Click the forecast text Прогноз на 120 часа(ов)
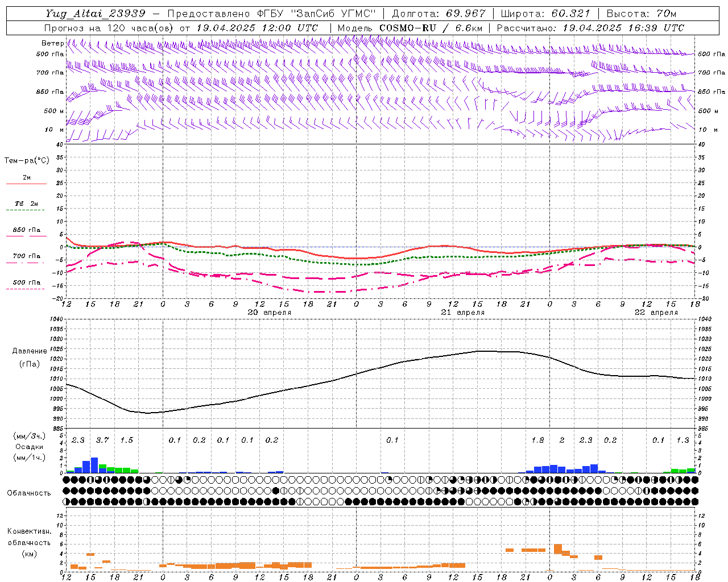This screenshot has height=582, width=728. pyautogui.click(x=109, y=28)
